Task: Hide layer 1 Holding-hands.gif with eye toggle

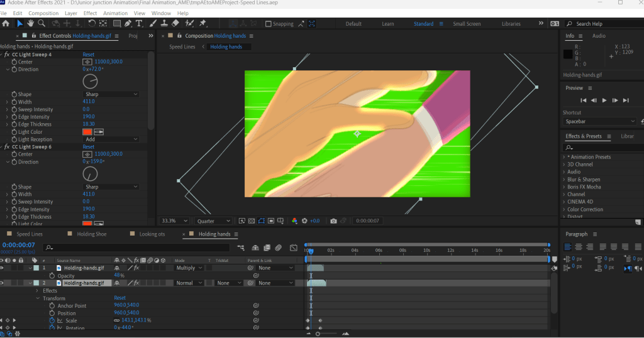Action: point(3,268)
